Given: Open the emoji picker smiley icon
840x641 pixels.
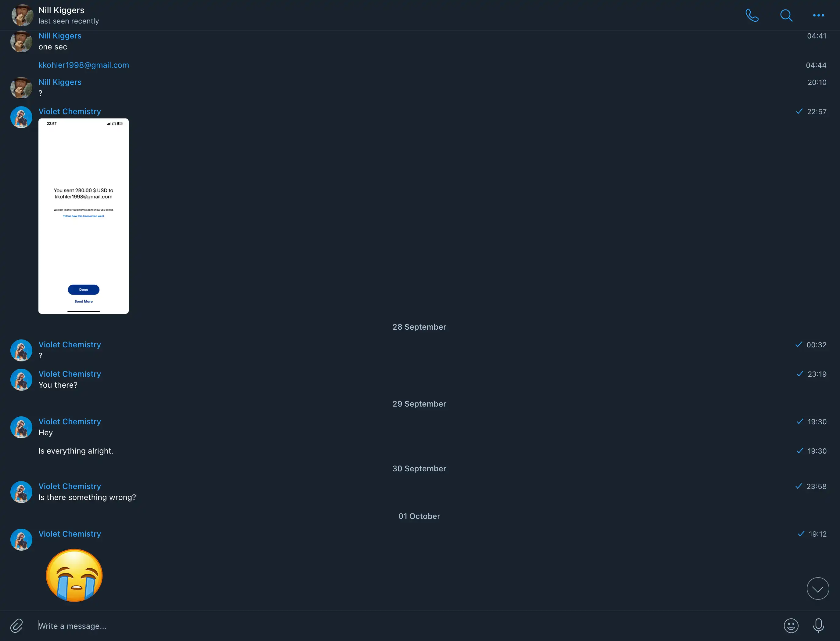Looking at the screenshot, I should 791,626.
